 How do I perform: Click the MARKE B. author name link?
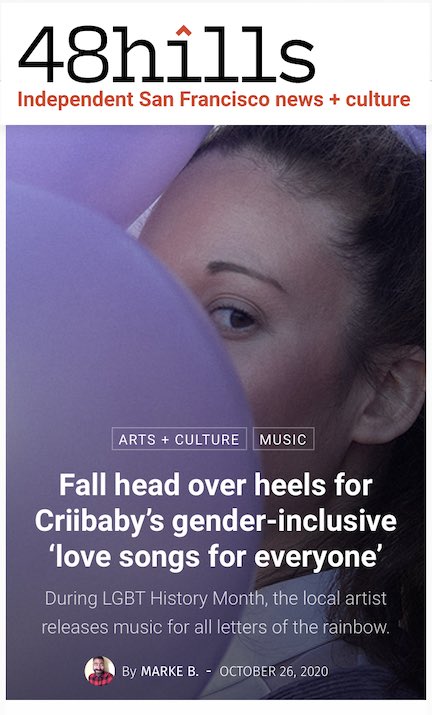point(170,671)
